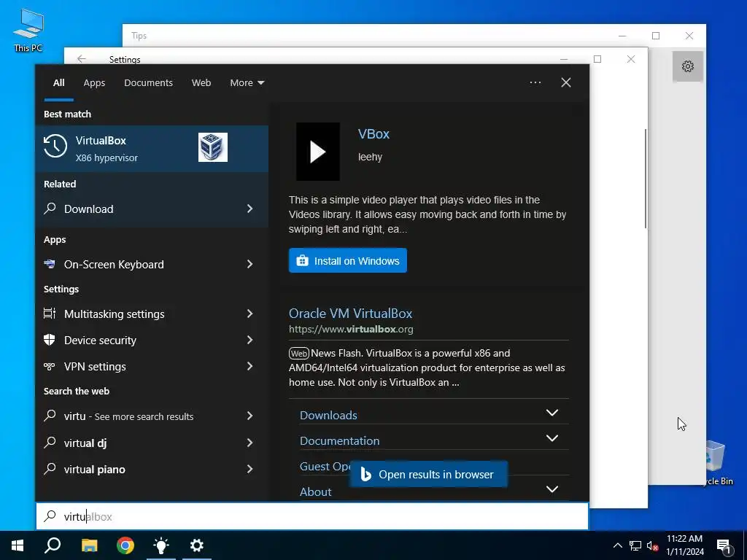
Task: Click search icon beside virtual piano
Action: (x=50, y=469)
